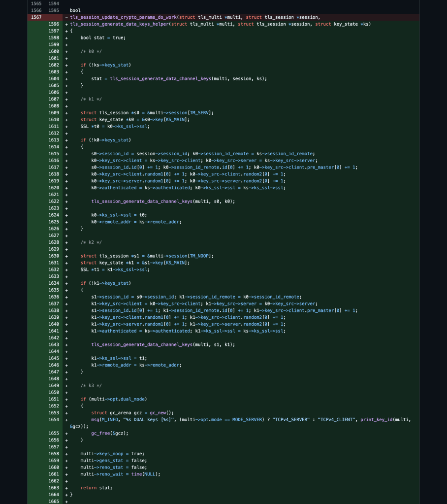
Task: Click line number 1663 beside return stat
Action: [54, 488]
